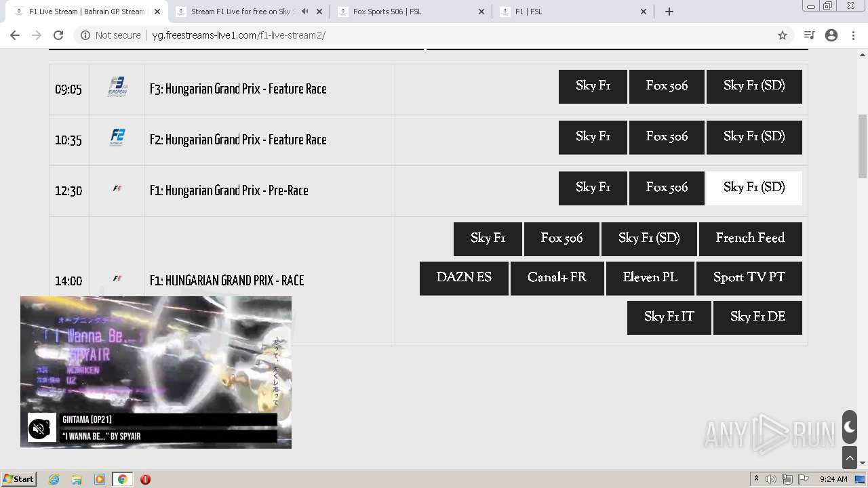Open the Chrome profile avatar
868x488 pixels.
point(831,35)
